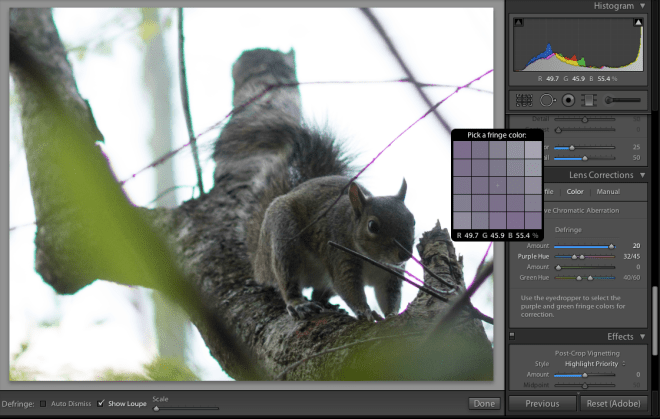Viewport: 660px width, 419px height.
Task: Click the Done button in the Defringe toolbar
Action: [x=483, y=403]
